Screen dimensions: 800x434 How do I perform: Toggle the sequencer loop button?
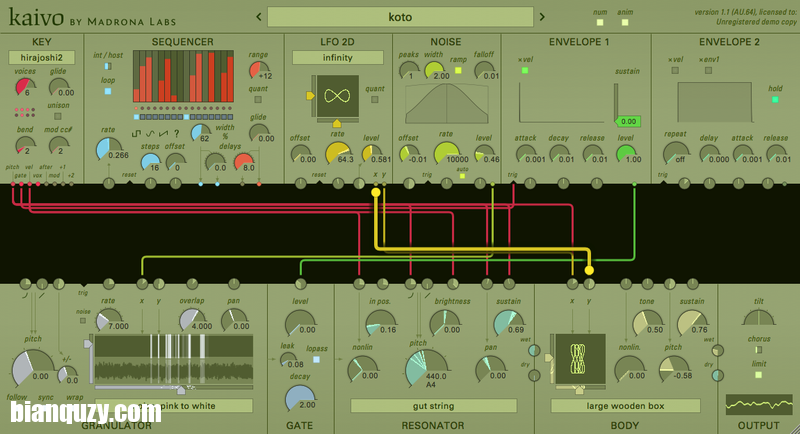(108, 91)
